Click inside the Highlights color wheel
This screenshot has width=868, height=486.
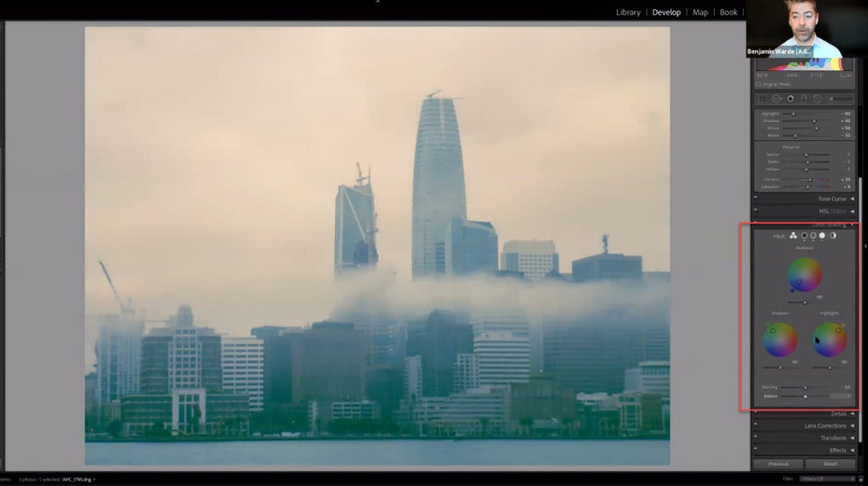coord(829,340)
